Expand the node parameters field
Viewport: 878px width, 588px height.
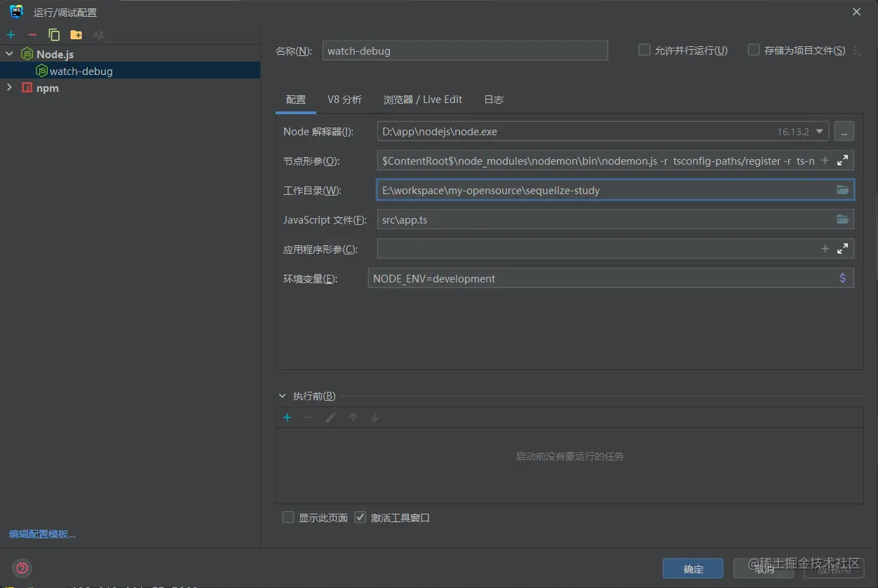tap(843, 160)
